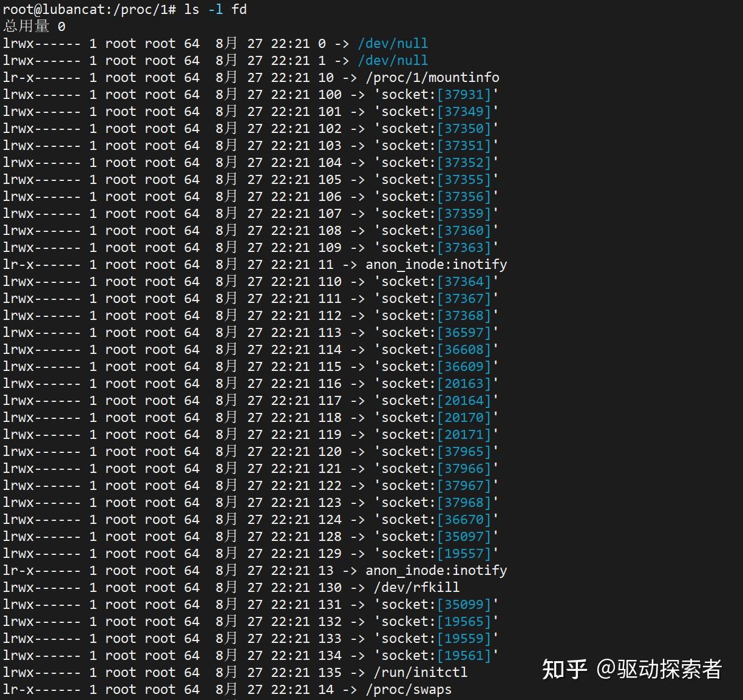The image size is (743, 700).
Task: Click socket:[20163] on fd 116 row
Action: click(436, 383)
